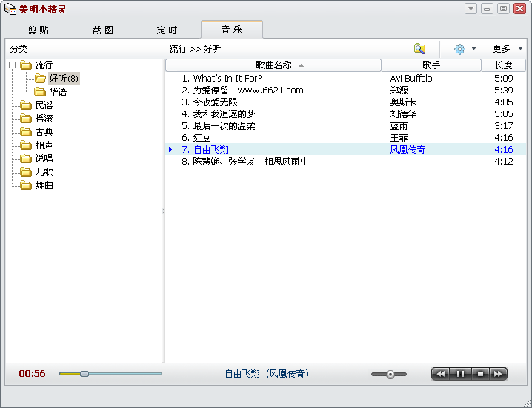This screenshot has width=532, height=408.
Task: Open the search songs magnifier icon
Action: point(419,49)
